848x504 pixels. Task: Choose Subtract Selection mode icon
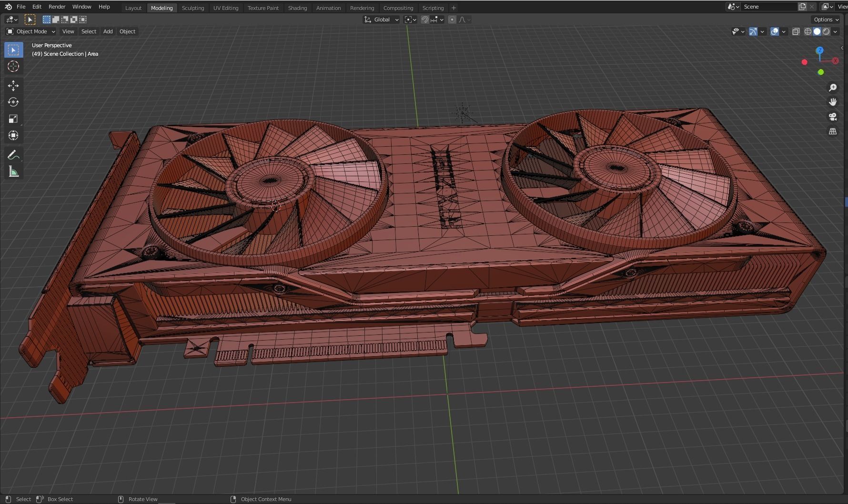click(x=65, y=20)
